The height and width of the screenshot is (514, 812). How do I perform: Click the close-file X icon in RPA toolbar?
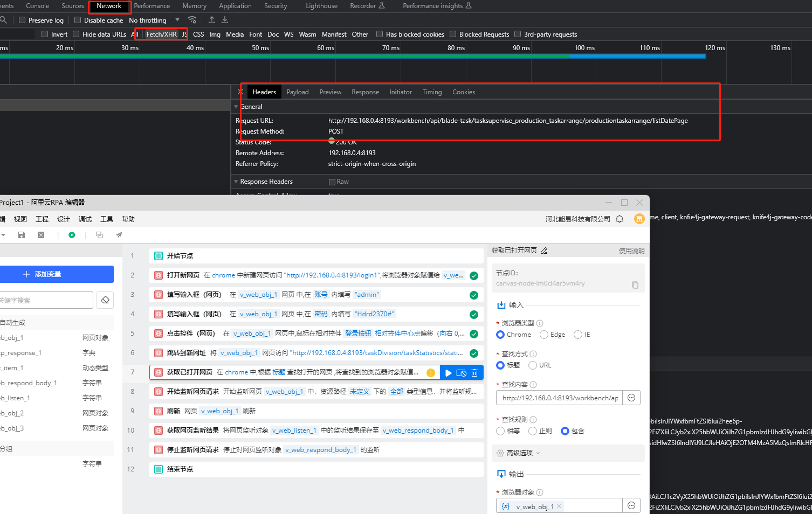[41, 235]
